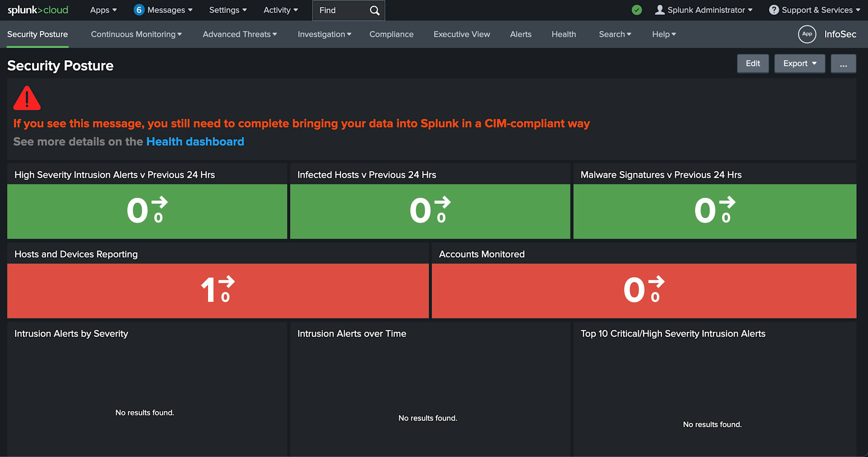
Task: Switch to Executive View tab
Action: [x=462, y=34]
